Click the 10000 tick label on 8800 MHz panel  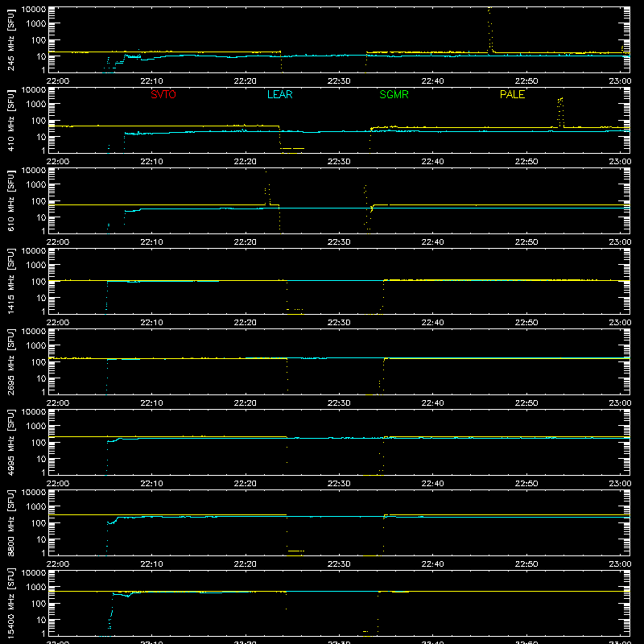pyautogui.click(x=34, y=493)
